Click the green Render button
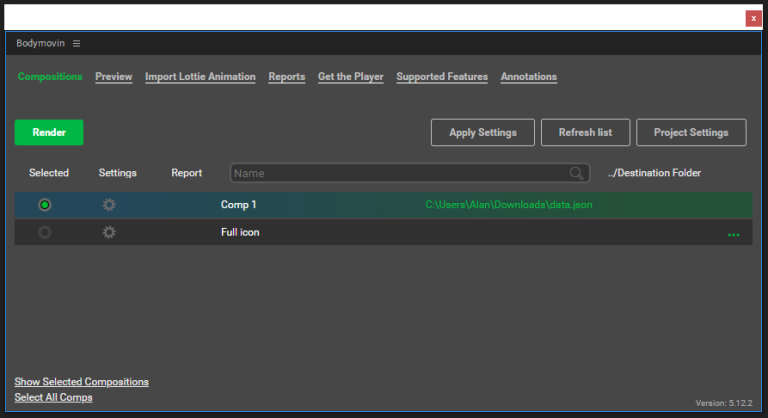 [49, 132]
